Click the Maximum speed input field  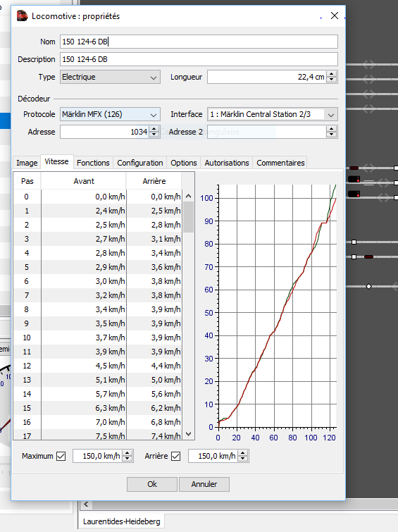coord(98,456)
